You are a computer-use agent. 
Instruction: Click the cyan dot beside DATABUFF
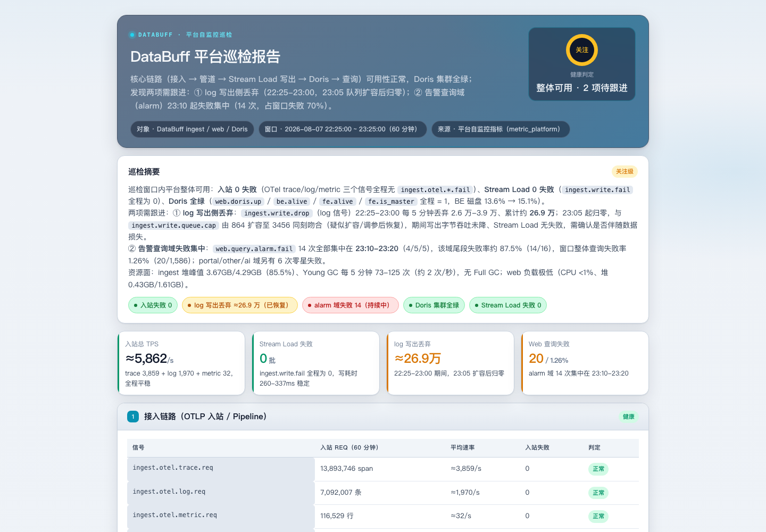(132, 35)
